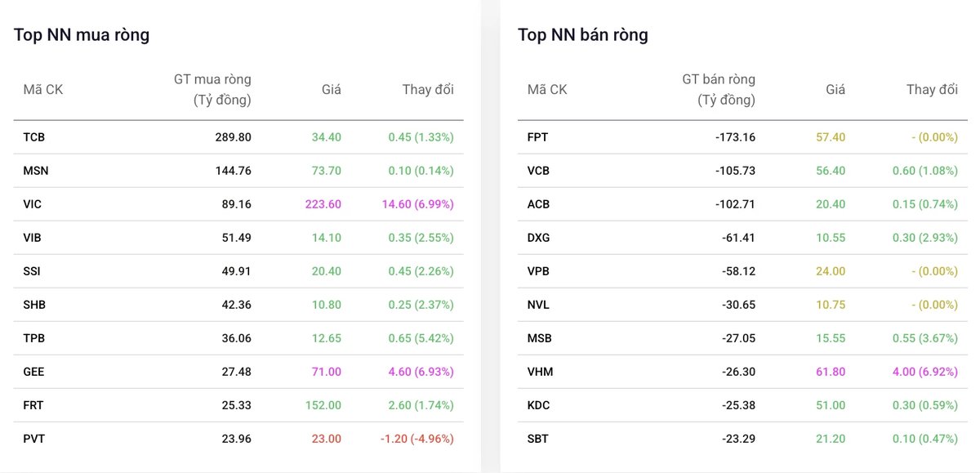Select the MSN row in net-buy table
This screenshot has width=980, height=473.
238,171
